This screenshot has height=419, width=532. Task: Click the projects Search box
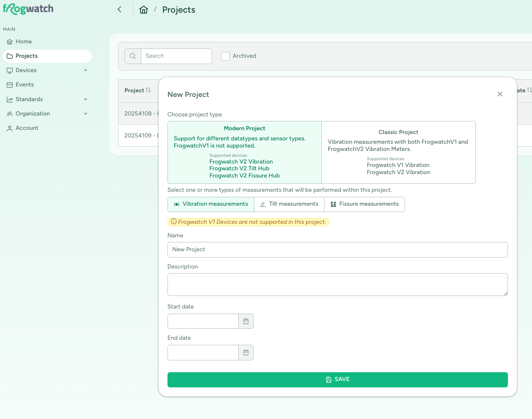176,56
